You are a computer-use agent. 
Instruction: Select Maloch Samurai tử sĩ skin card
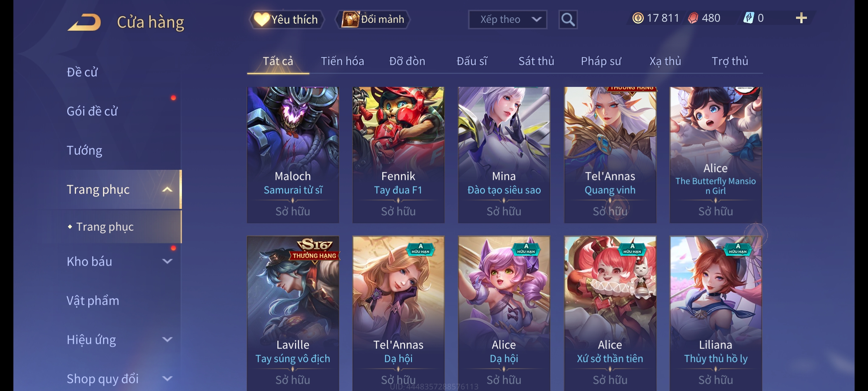293,155
